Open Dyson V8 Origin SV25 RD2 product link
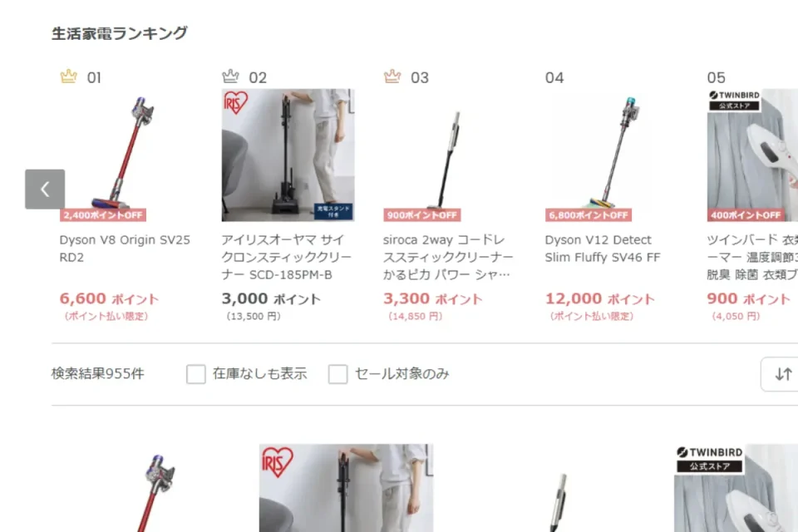Screen dimensions: 798x532 pyautogui.click(x=125, y=249)
